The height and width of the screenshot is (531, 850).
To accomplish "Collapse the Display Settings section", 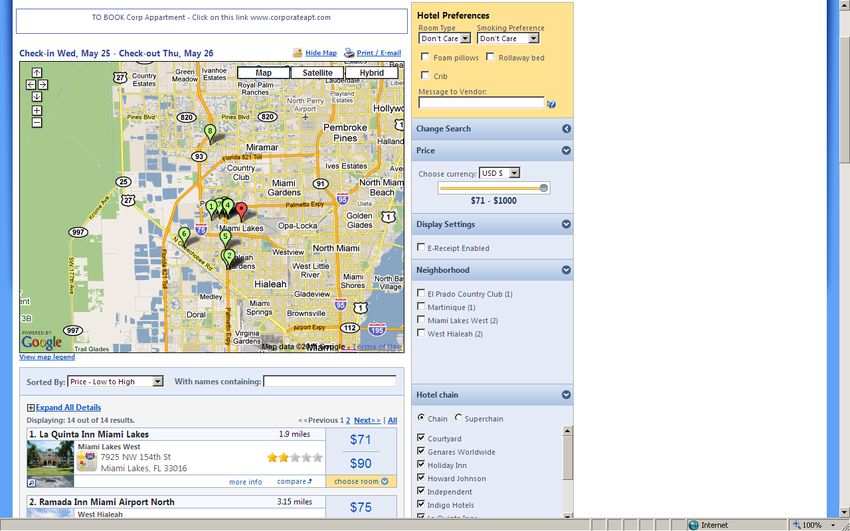I will point(566,224).
